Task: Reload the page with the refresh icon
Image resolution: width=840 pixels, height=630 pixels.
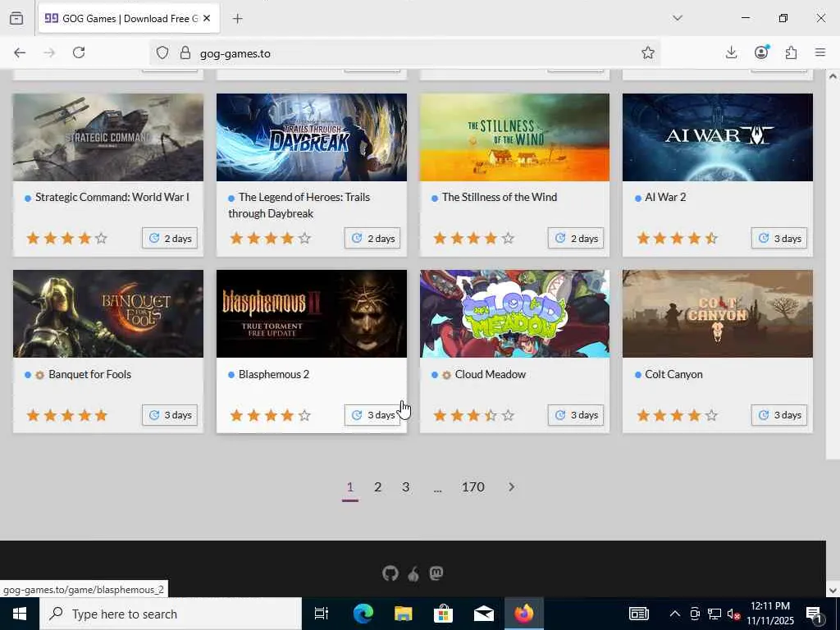Action: pyautogui.click(x=79, y=52)
